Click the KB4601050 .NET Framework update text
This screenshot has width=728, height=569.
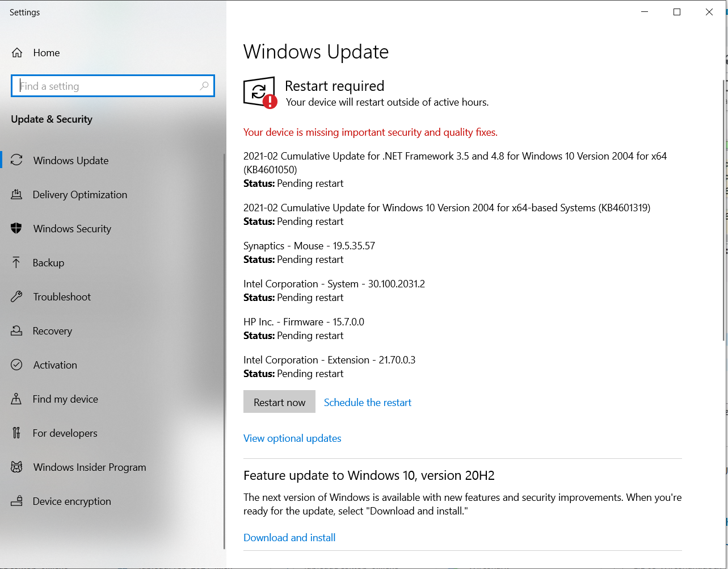tap(455, 162)
